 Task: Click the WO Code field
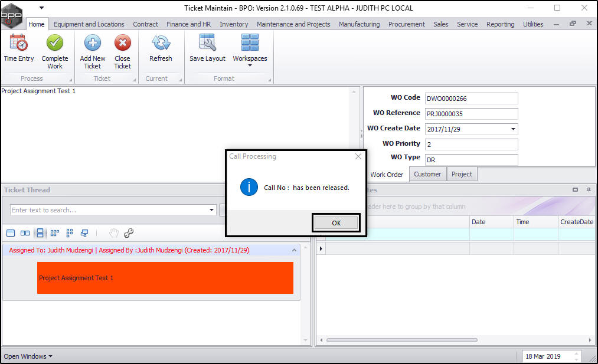point(472,99)
